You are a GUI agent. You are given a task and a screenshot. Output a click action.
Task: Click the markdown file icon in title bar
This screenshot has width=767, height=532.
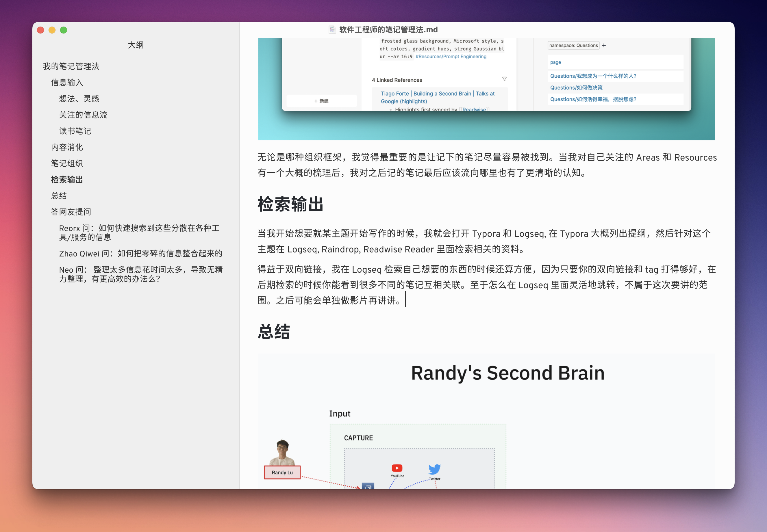click(x=332, y=30)
